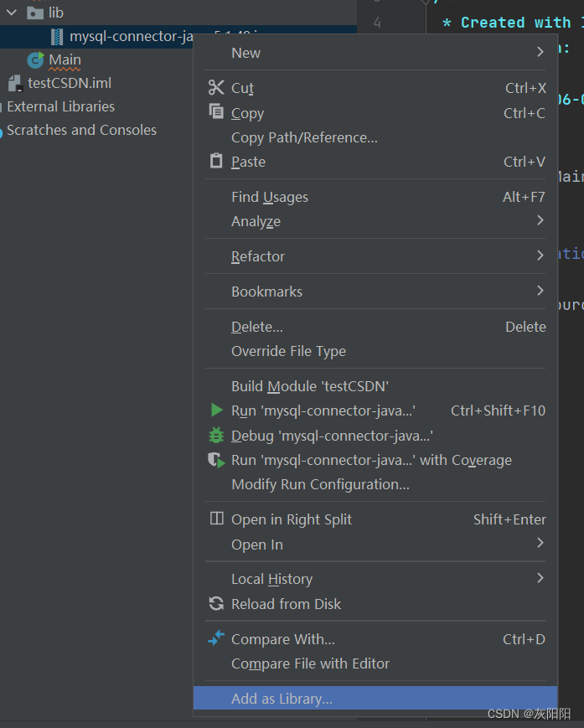Image resolution: width=584 pixels, height=728 pixels.
Task: Click the mysql-connector jar file icon
Action: tap(54, 36)
